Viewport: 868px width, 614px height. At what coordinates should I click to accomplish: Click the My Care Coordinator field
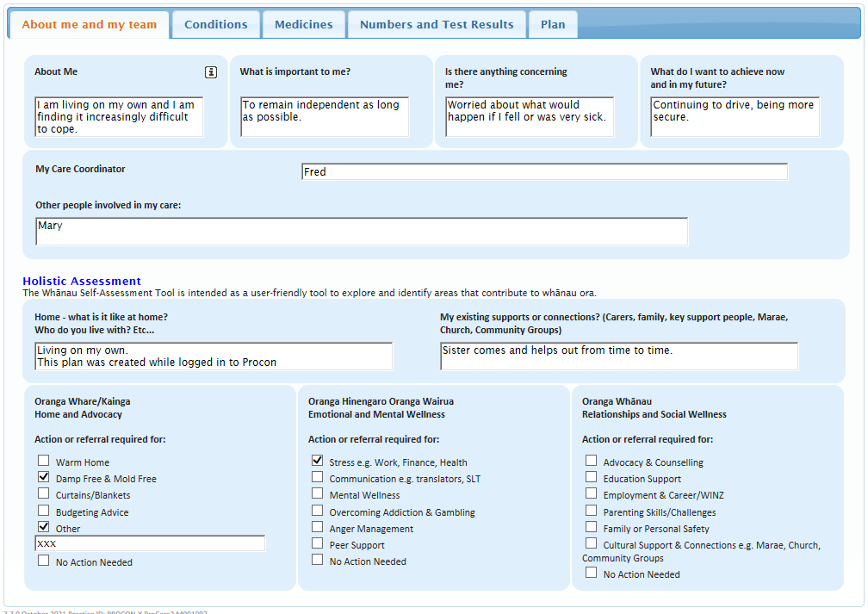coord(544,172)
